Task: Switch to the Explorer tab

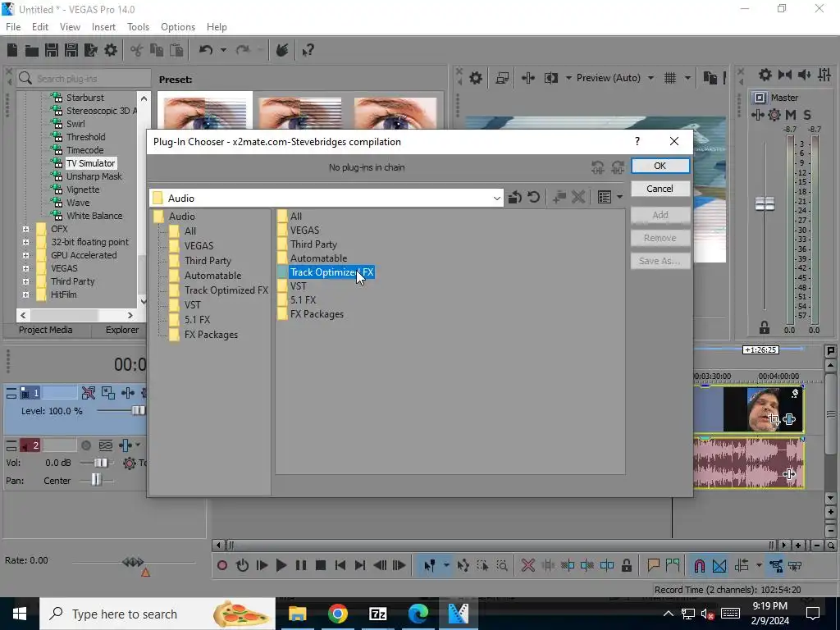Action: pos(121,330)
